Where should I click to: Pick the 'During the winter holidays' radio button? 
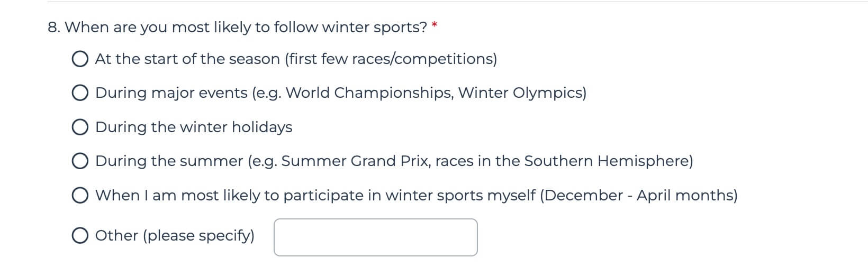(x=80, y=127)
